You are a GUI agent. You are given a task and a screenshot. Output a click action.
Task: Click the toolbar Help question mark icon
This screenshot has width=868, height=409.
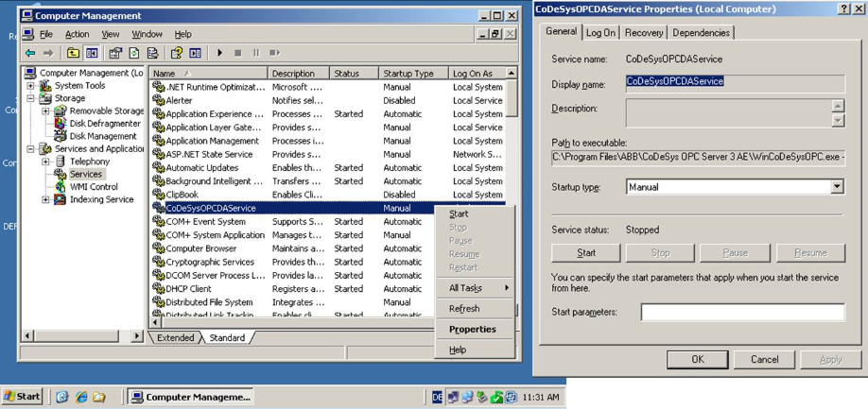coord(177,53)
